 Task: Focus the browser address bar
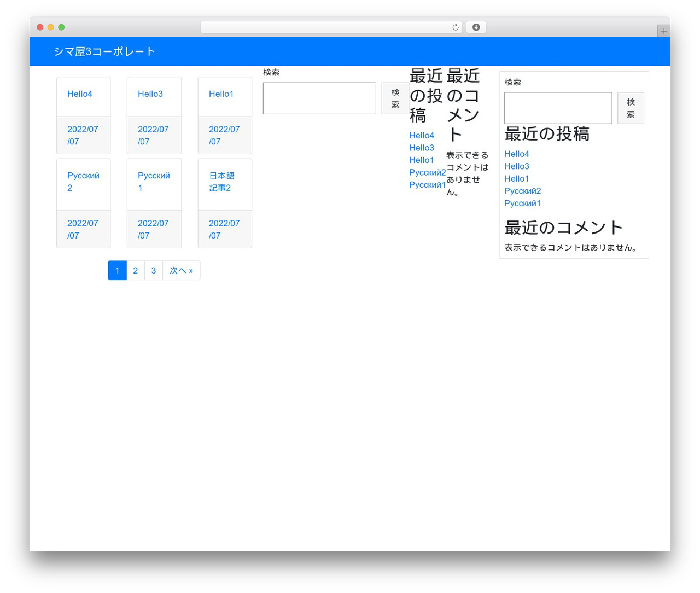[331, 27]
